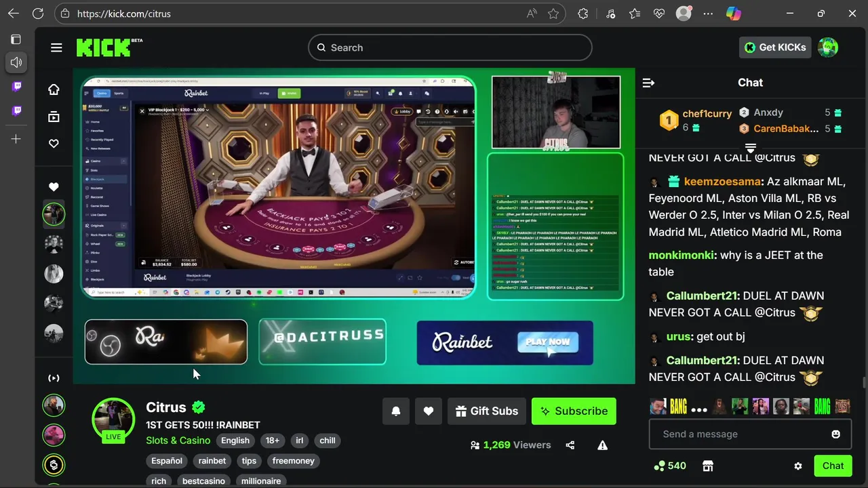
Task: Click the Gift Subs button
Action: tap(487, 411)
